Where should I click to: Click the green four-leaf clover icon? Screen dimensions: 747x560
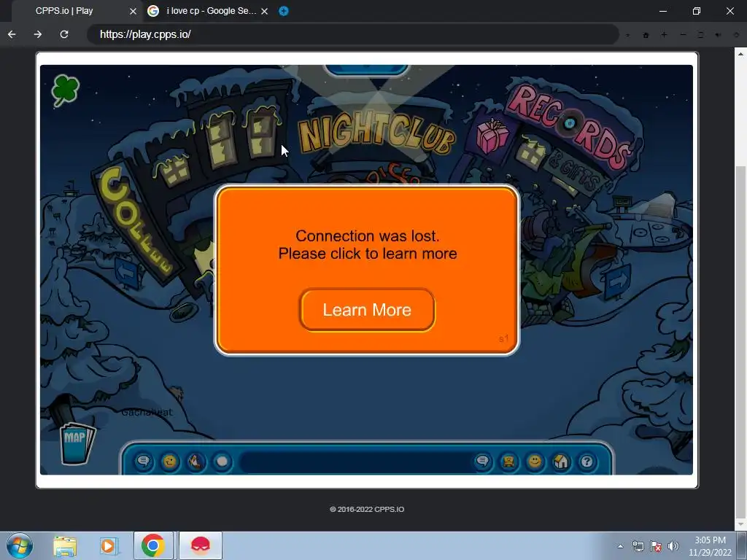65,90
